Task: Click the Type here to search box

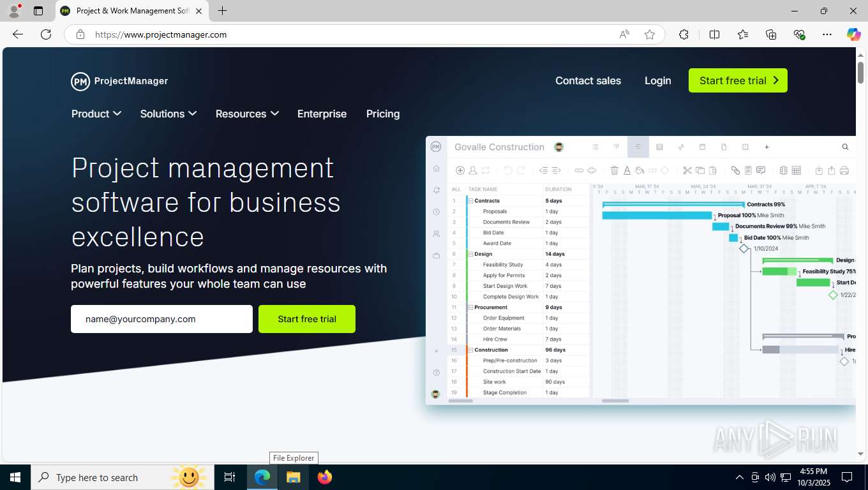Action: coord(123,477)
